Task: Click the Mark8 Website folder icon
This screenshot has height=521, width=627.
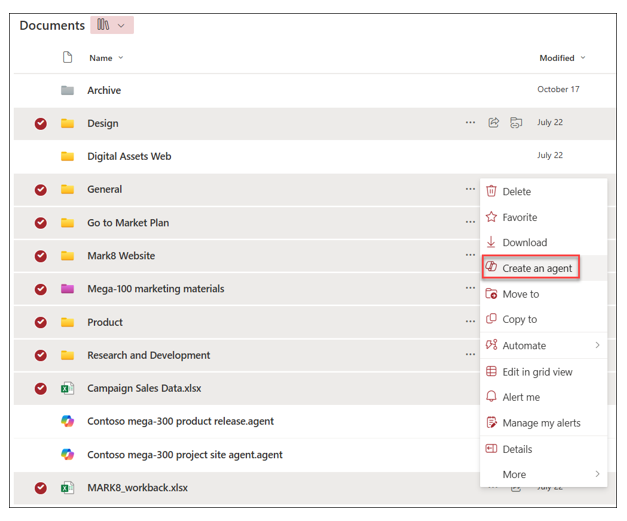Action: (67, 256)
